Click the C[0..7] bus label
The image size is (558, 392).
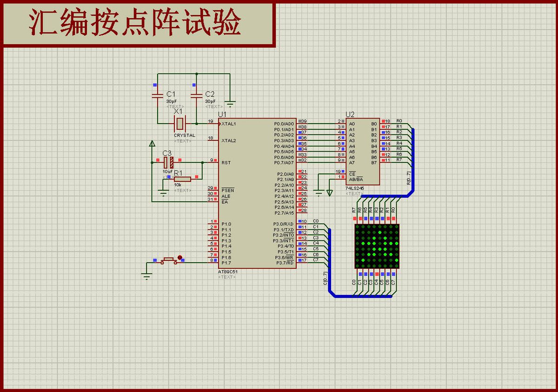[325, 278]
